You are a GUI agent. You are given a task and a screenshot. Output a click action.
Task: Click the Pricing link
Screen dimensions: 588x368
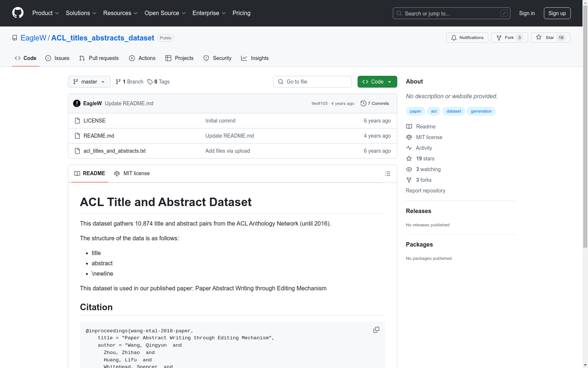coord(241,13)
